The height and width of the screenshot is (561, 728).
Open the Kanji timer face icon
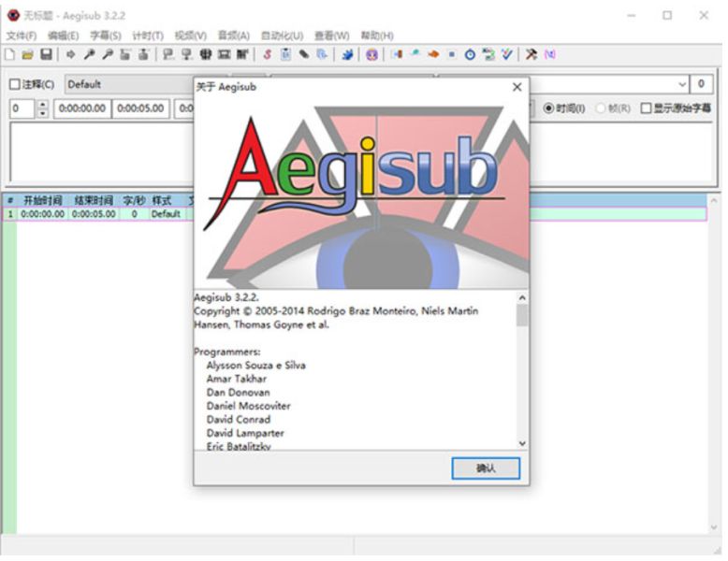point(371,54)
